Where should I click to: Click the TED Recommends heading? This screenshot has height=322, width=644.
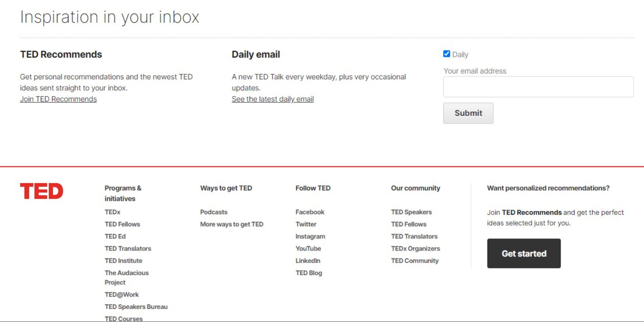click(61, 54)
